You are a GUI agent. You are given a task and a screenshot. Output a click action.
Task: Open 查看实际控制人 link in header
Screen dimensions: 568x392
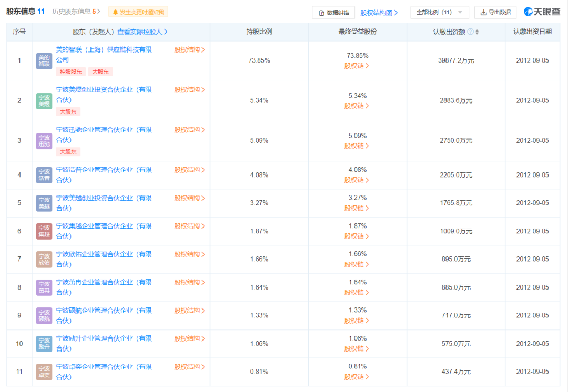[143, 32]
